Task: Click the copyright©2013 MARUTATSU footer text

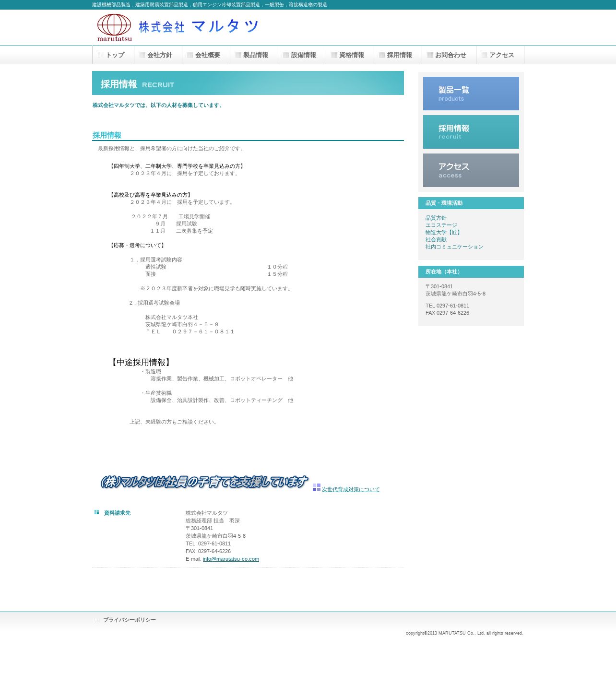Action: pos(464,633)
